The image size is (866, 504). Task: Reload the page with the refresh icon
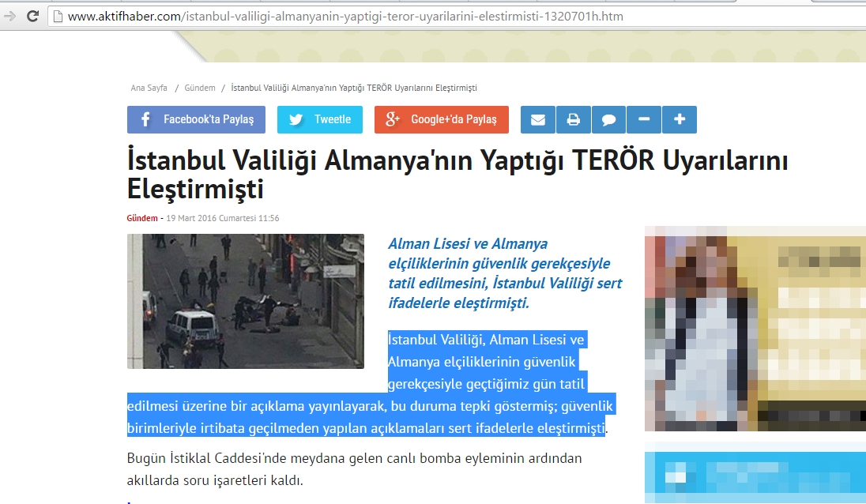pyautogui.click(x=33, y=16)
